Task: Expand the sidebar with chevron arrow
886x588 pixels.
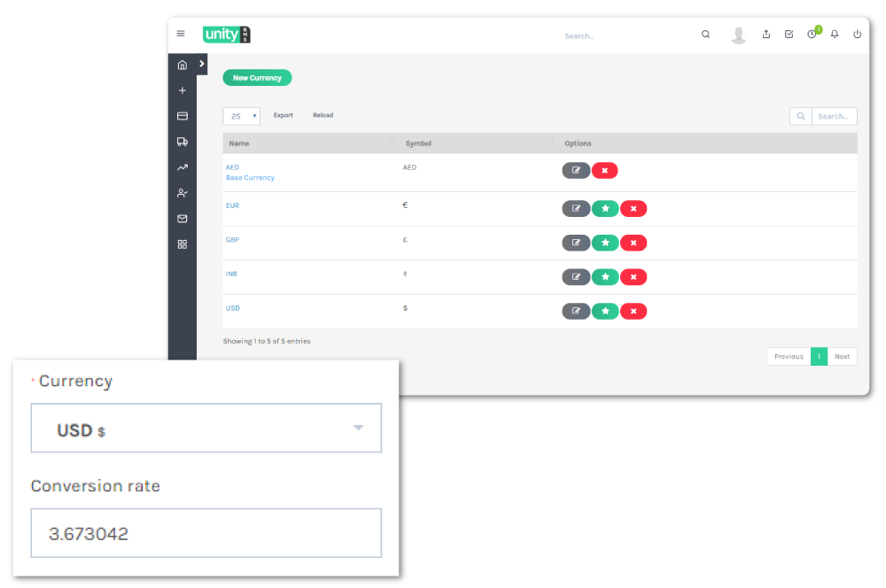Action: click(x=202, y=64)
